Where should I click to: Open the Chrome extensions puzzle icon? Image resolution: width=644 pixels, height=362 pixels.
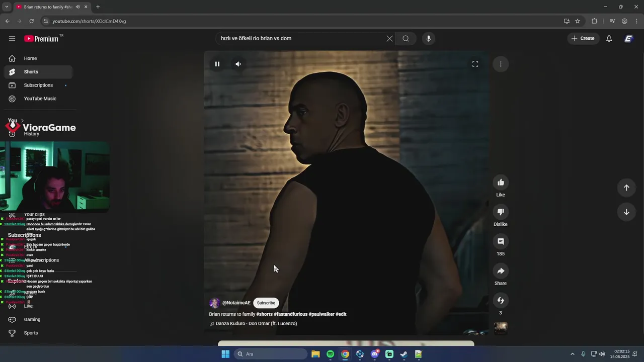(x=594, y=21)
